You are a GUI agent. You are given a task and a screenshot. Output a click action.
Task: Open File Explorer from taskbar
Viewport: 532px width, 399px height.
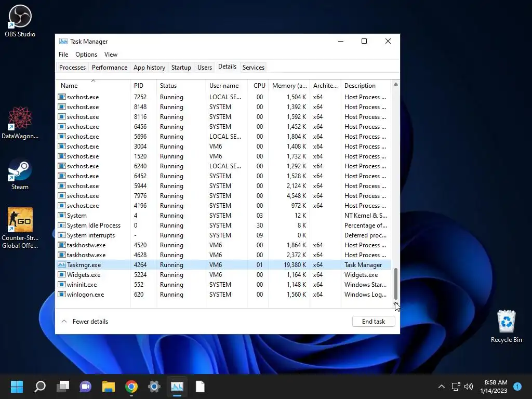point(109,387)
